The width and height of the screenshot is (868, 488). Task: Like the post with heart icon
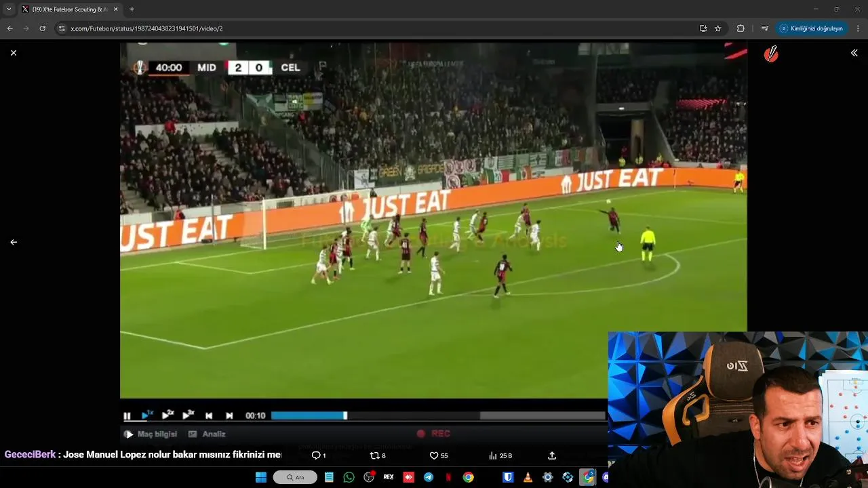(439, 455)
